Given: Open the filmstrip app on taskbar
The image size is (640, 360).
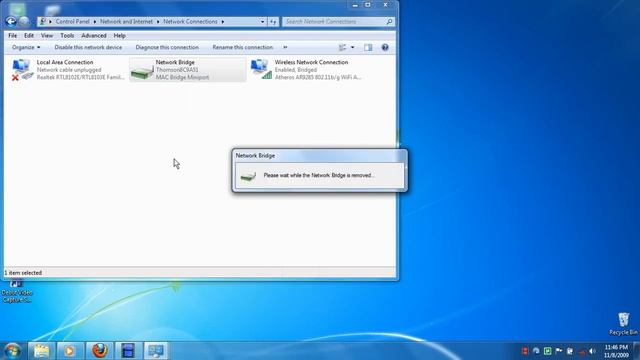Looking at the screenshot, I should click(x=128, y=351).
